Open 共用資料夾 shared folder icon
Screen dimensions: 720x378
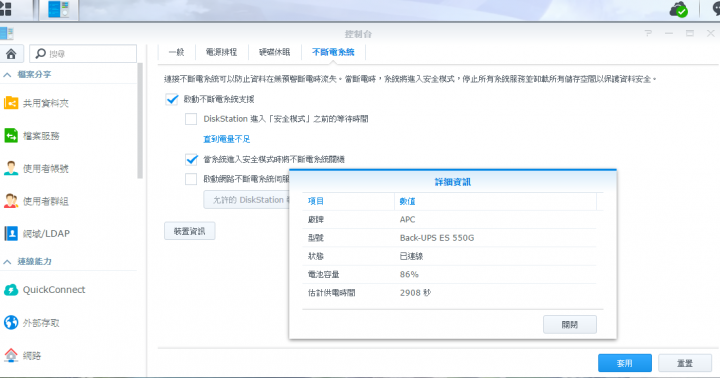(11, 103)
